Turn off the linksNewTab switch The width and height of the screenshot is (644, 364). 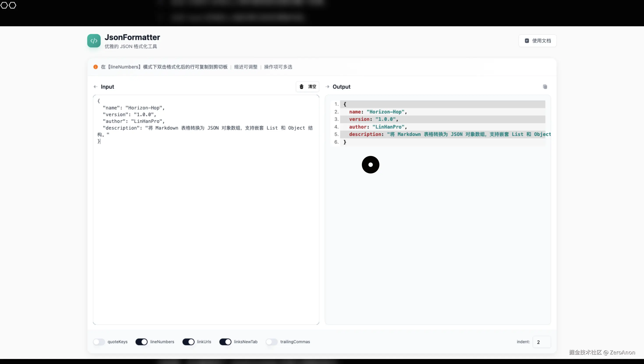click(x=225, y=342)
